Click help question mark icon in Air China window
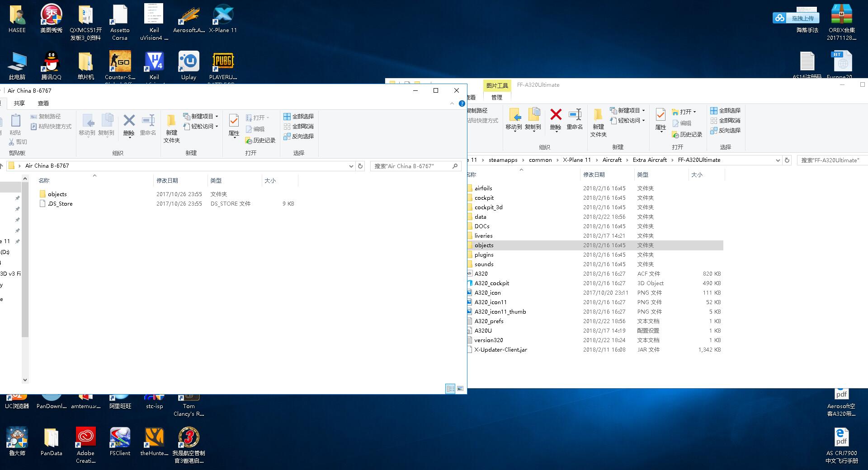The height and width of the screenshot is (470, 868). [x=462, y=103]
